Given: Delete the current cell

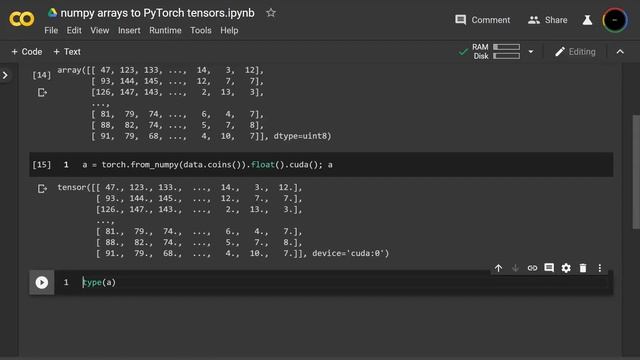Looking at the screenshot, I should (x=583, y=268).
